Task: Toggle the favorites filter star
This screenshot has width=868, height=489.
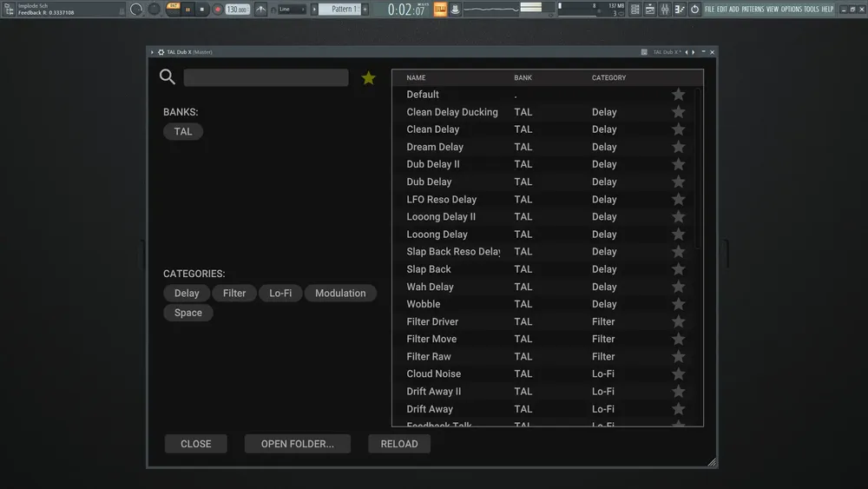Action: pos(368,78)
